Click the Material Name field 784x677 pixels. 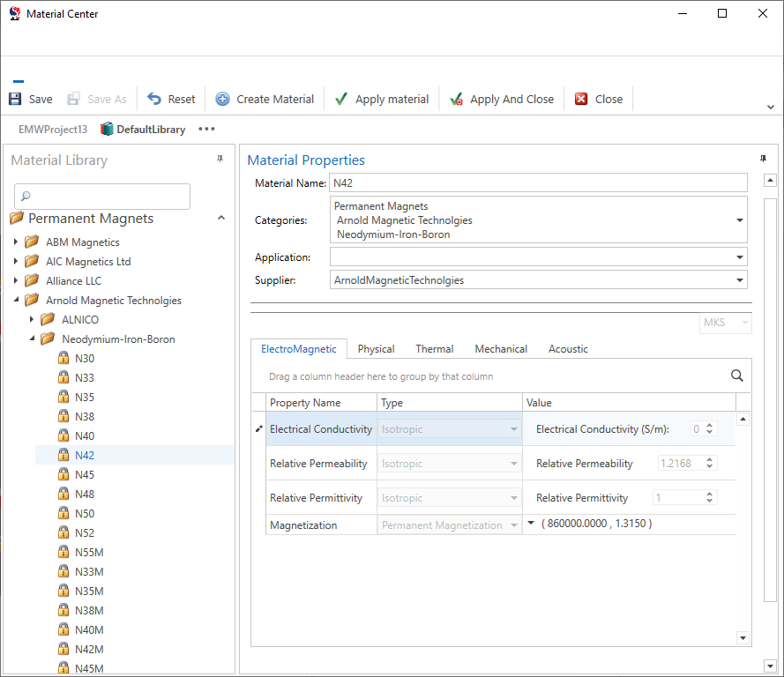tap(538, 182)
